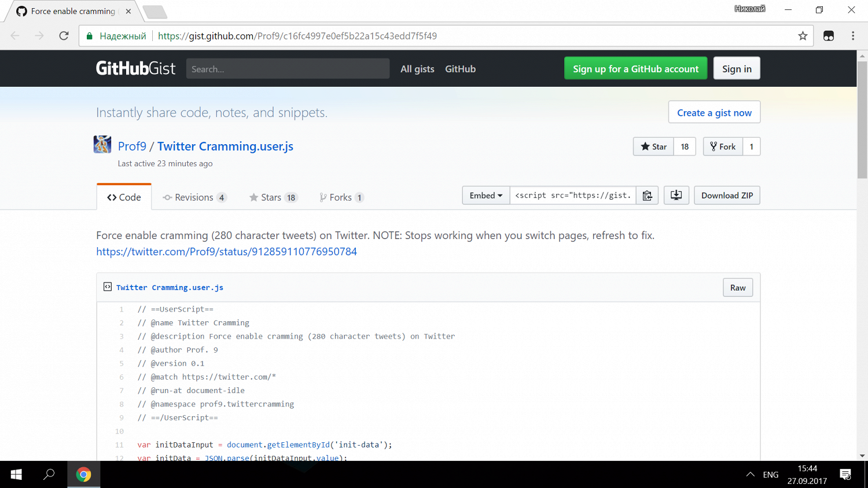The image size is (868, 488).
Task: Show hidden system tray icons
Action: [x=750, y=475]
